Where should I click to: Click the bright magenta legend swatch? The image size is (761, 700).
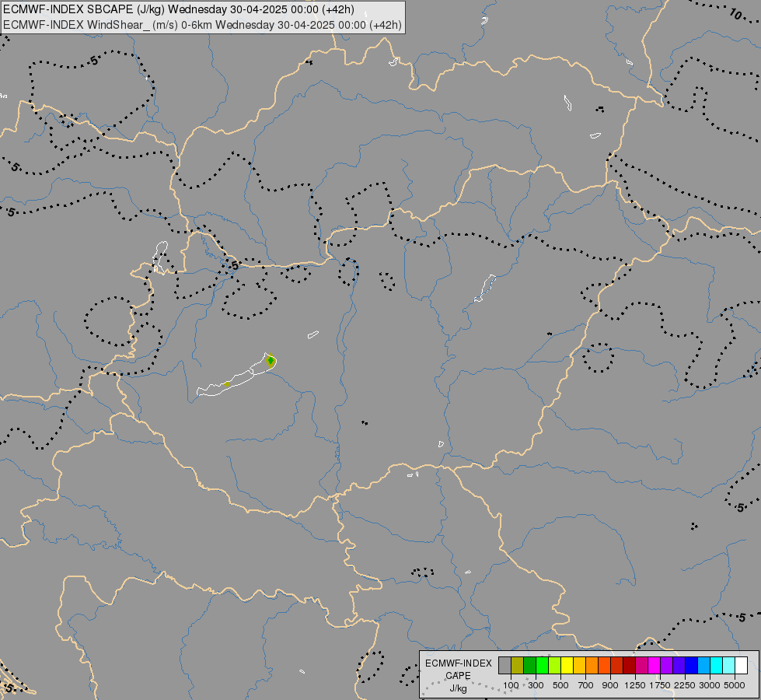point(655,666)
